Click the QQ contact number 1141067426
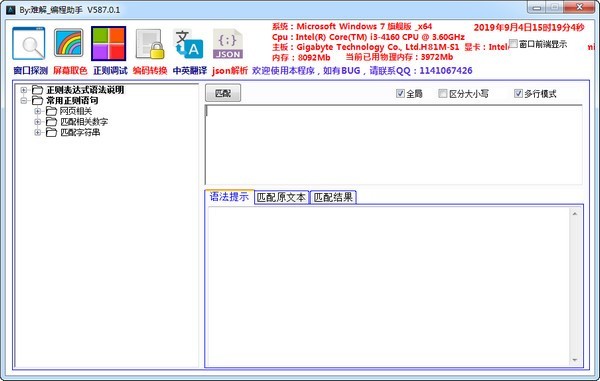 [x=446, y=71]
